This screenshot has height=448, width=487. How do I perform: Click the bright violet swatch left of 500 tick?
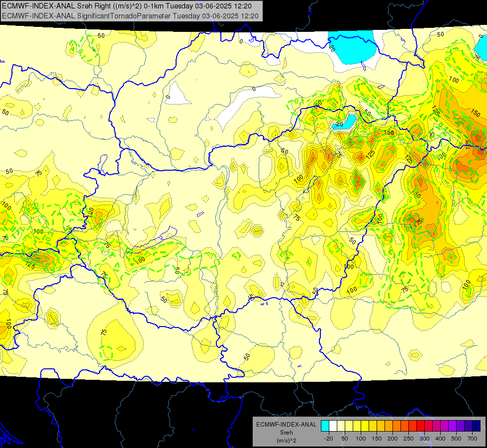pos(453,426)
